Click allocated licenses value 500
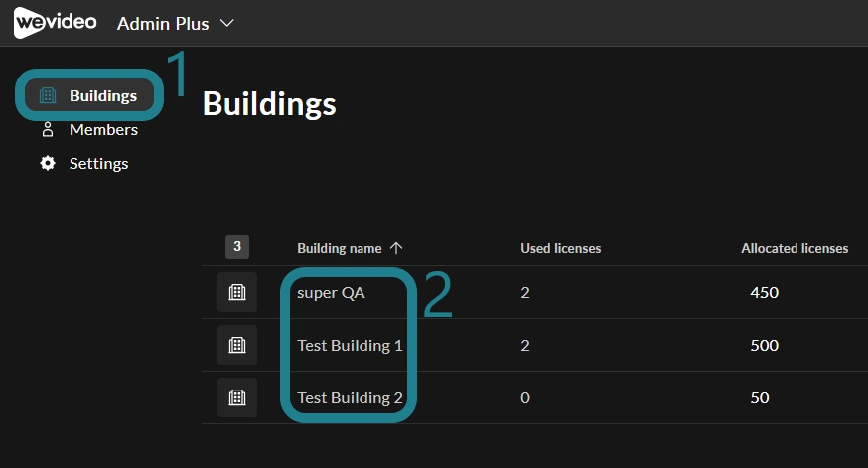Screen dimensions: 868x468 (x=765, y=345)
